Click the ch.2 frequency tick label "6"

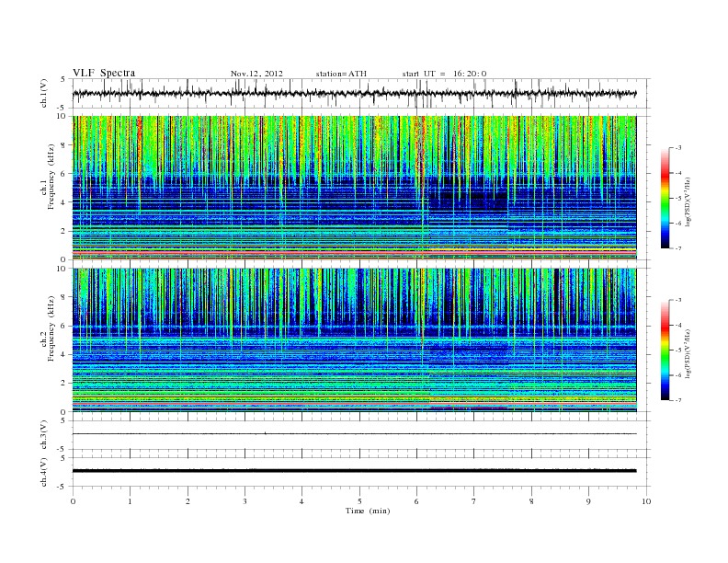[x=63, y=326]
